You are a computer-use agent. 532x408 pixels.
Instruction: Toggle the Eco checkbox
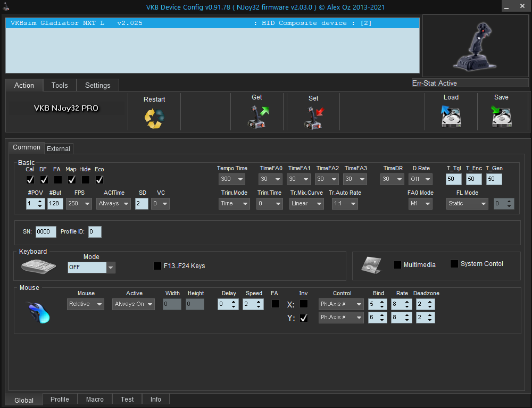[99, 179]
